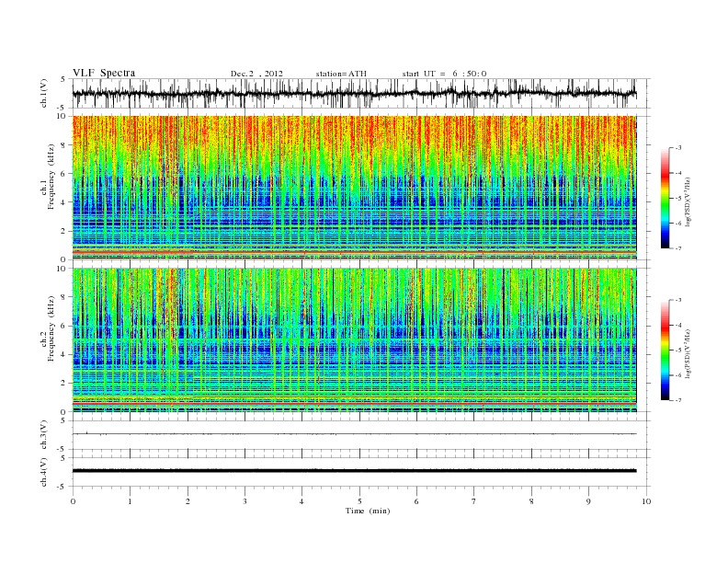
Task: Click the date label 'Dec. 2 , 2012'
Action: (x=256, y=74)
